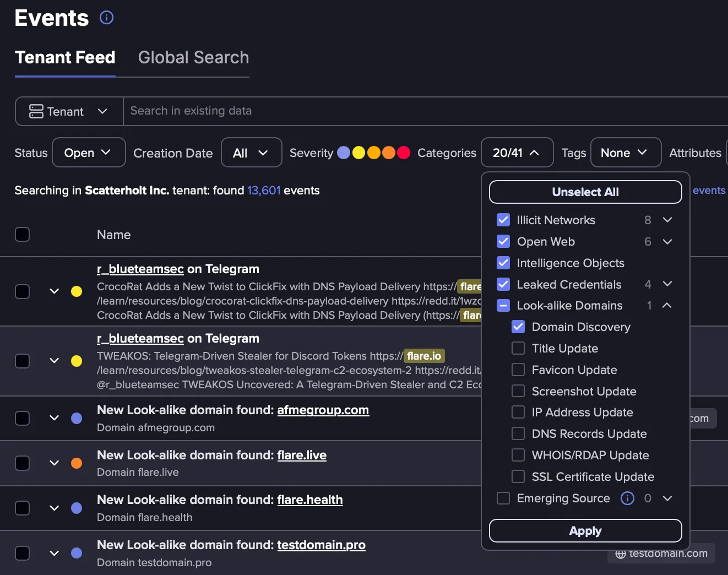The width and height of the screenshot is (728, 575).
Task: Enable SSL Certificate Update checkbox
Action: pyautogui.click(x=518, y=476)
